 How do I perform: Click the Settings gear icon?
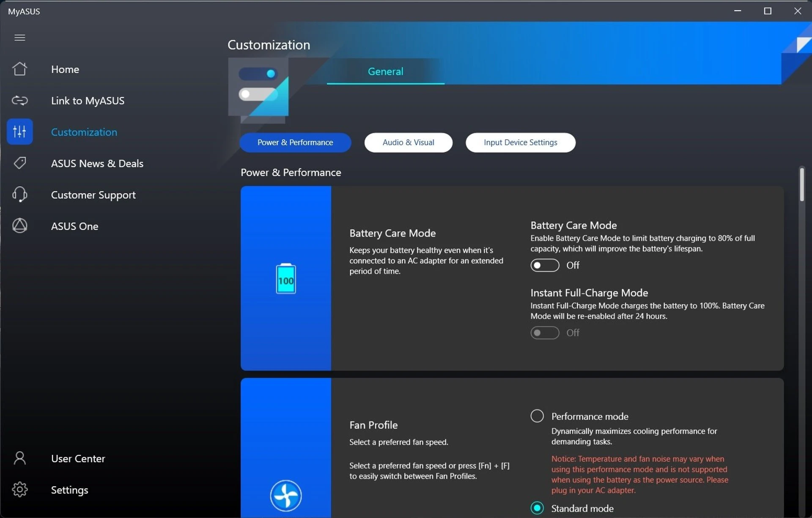[19, 490]
